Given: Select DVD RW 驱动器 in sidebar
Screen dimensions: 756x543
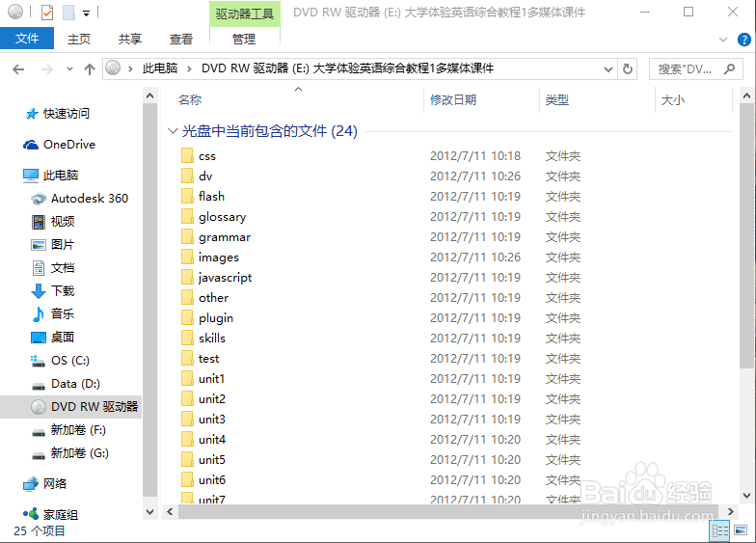Looking at the screenshot, I should (x=71, y=407).
